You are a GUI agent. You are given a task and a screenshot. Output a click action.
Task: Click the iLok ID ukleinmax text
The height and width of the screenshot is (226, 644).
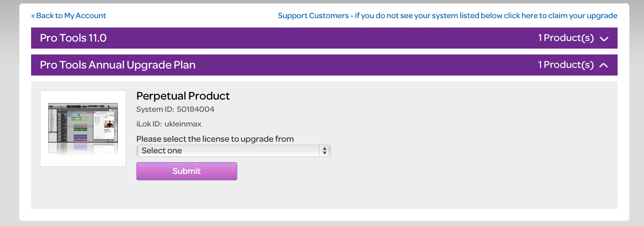click(x=169, y=124)
